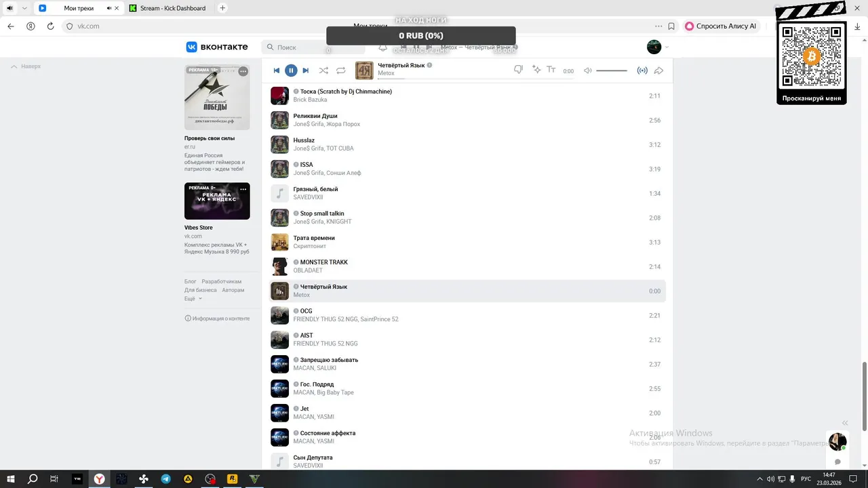This screenshot has width=868, height=488.
Task: Click the ISSA track row
Action: [x=467, y=169]
